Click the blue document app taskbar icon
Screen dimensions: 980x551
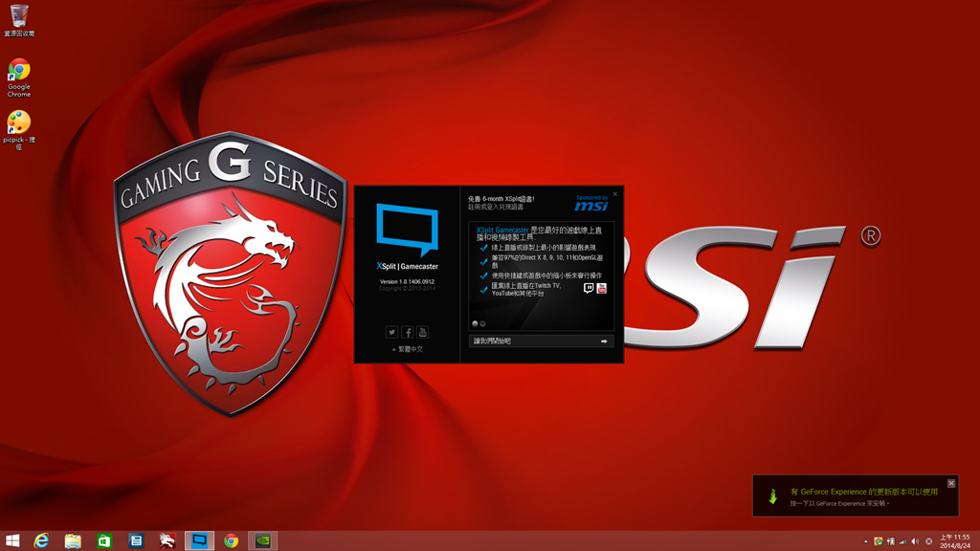[136, 541]
